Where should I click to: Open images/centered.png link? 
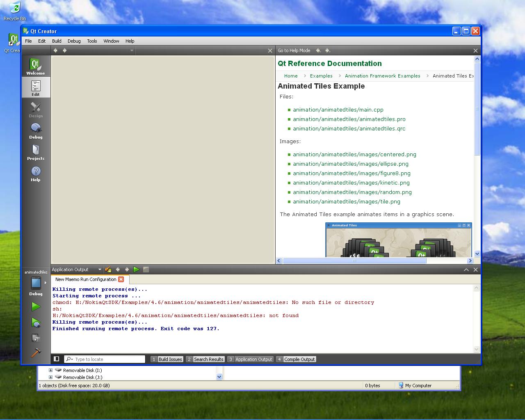click(354, 154)
